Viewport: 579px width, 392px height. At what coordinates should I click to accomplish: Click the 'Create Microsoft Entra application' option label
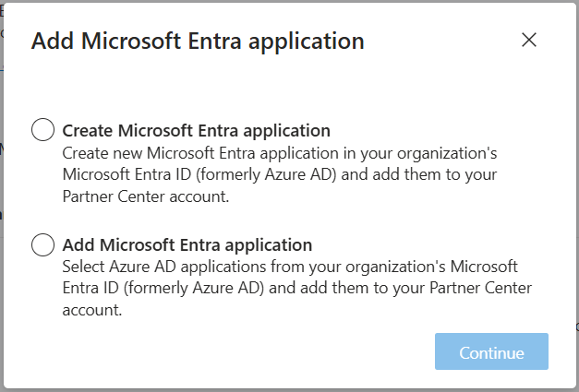tap(196, 131)
